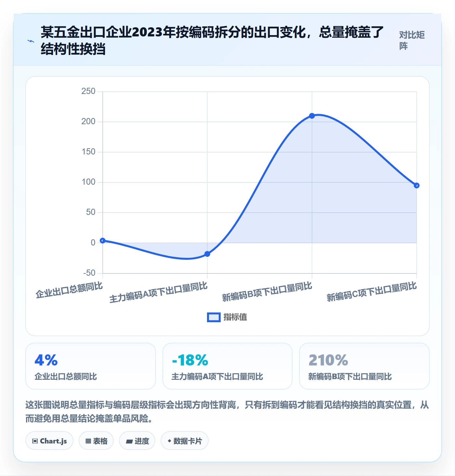Click the grid icon in 表格 chip

(88, 441)
